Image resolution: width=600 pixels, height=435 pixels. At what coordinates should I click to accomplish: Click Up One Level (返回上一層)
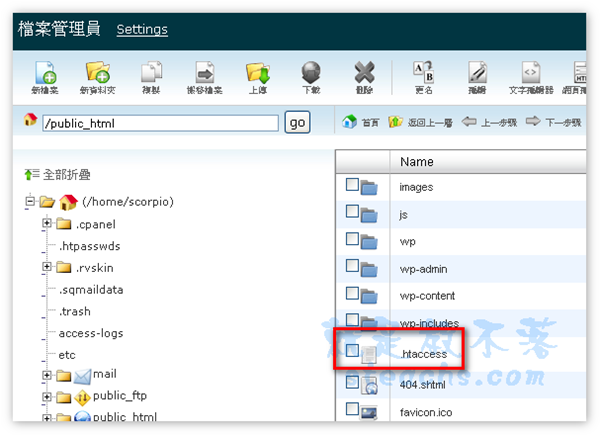pyautogui.click(x=420, y=123)
